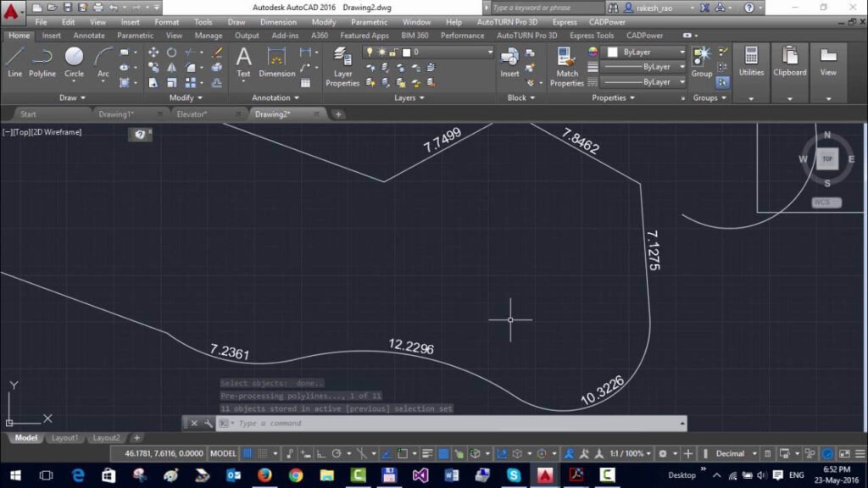868x488 pixels.
Task: Toggle hardware acceleration status icon
Action: 827,454
